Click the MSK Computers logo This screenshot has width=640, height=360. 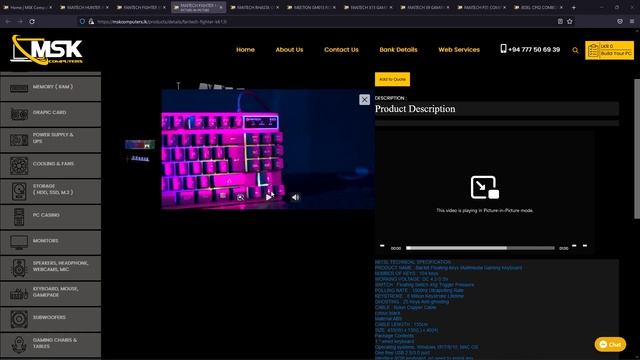47,50
